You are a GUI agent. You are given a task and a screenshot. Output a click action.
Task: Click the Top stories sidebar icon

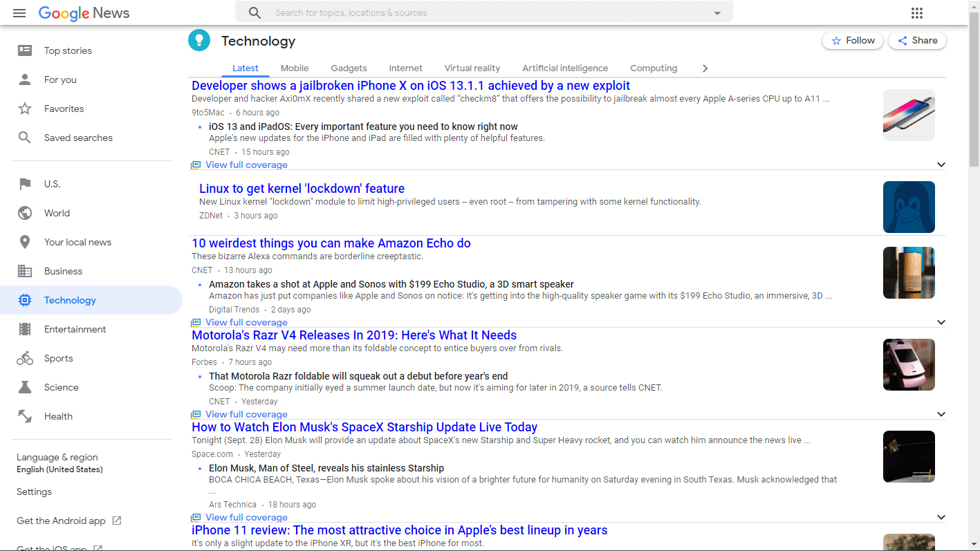[25, 50]
